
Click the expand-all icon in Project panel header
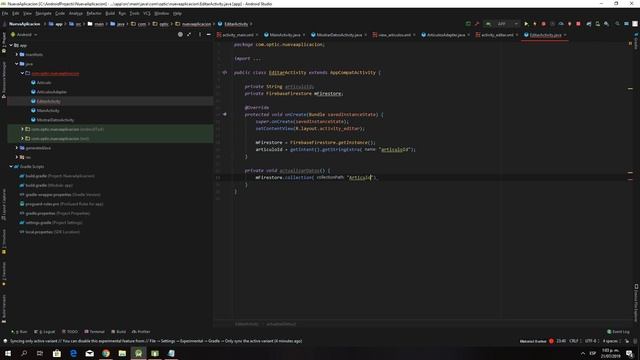coord(189,35)
